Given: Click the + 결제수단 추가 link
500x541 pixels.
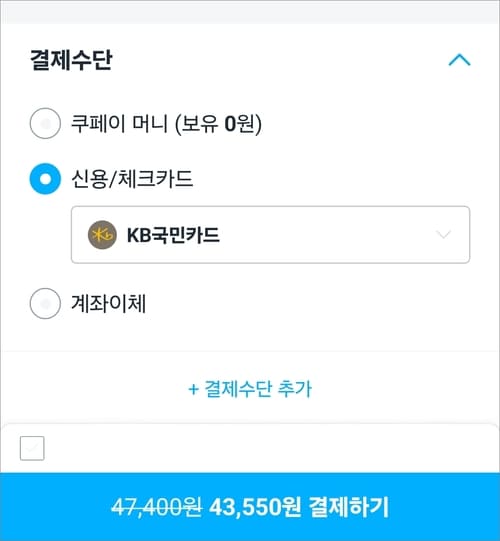Looking at the screenshot, I should pos(250,388).
